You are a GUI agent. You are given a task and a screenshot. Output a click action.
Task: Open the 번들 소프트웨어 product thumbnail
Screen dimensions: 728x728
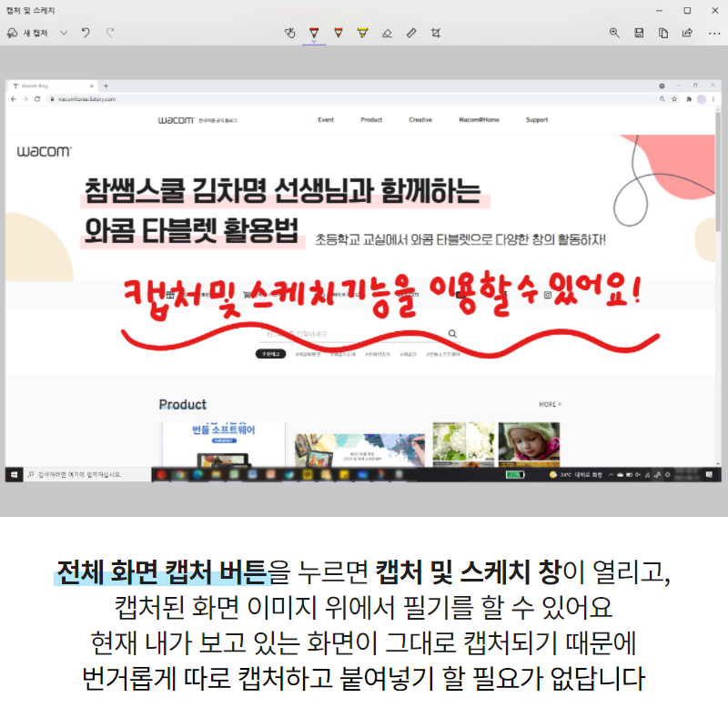click(x=223, y=444)
